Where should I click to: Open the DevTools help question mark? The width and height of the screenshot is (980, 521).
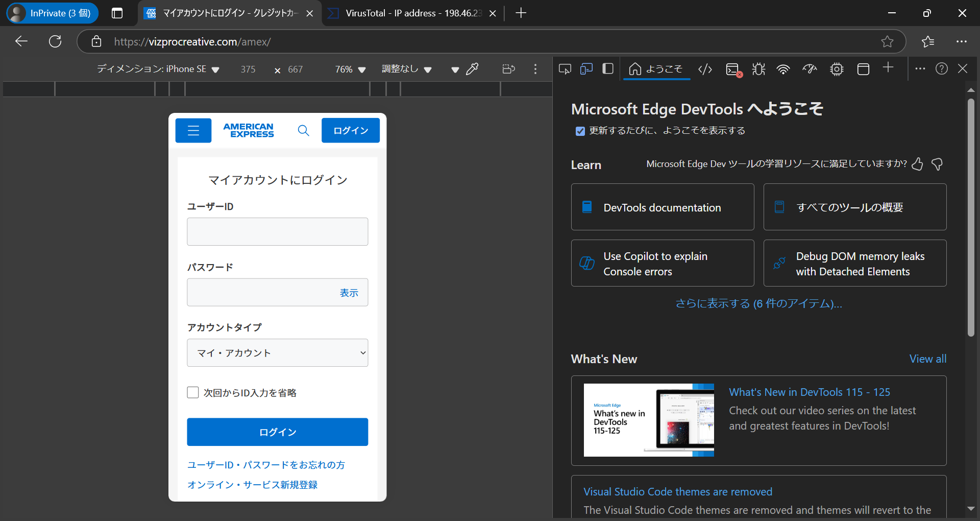pos(942,68)
